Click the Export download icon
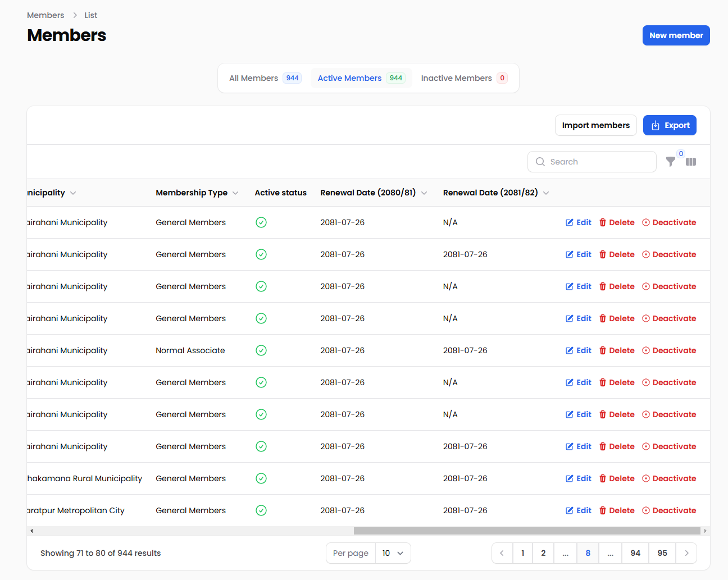 click(x=656, y=126)
